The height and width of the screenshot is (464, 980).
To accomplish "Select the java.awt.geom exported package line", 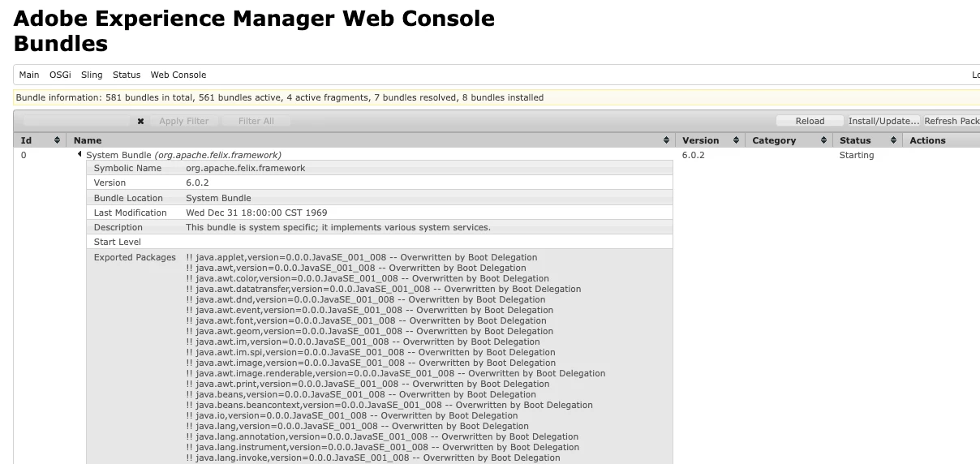I will (369, 331).
